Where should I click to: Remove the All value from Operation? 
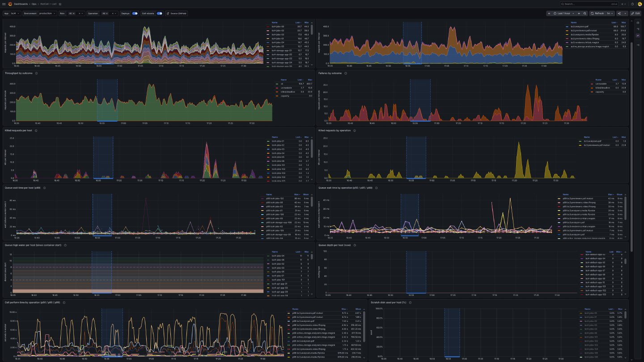[x=107, y=13]
